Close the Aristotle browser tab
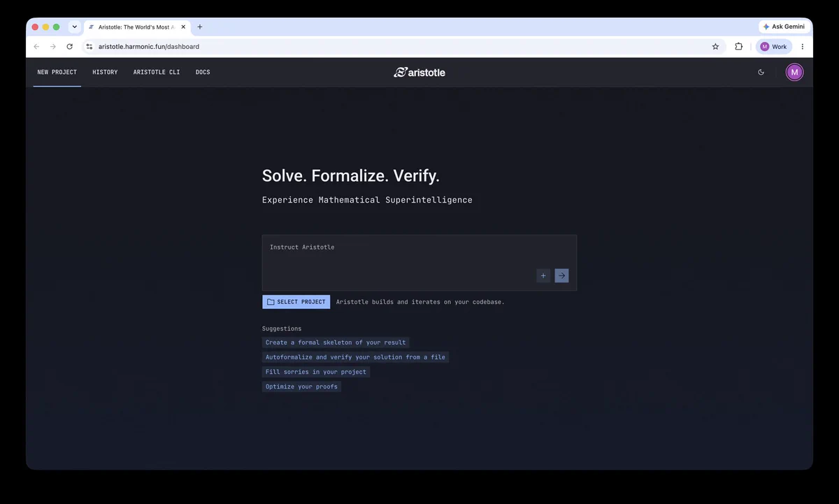 (x=182, y=27)
